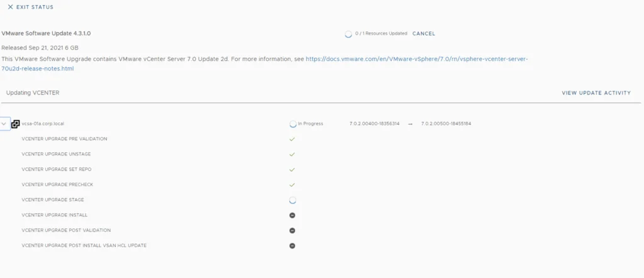Screen dimensions: 644x278
Task: Click the arrow between the two versions
Action: pyautogui.click(x=410, y=124)
